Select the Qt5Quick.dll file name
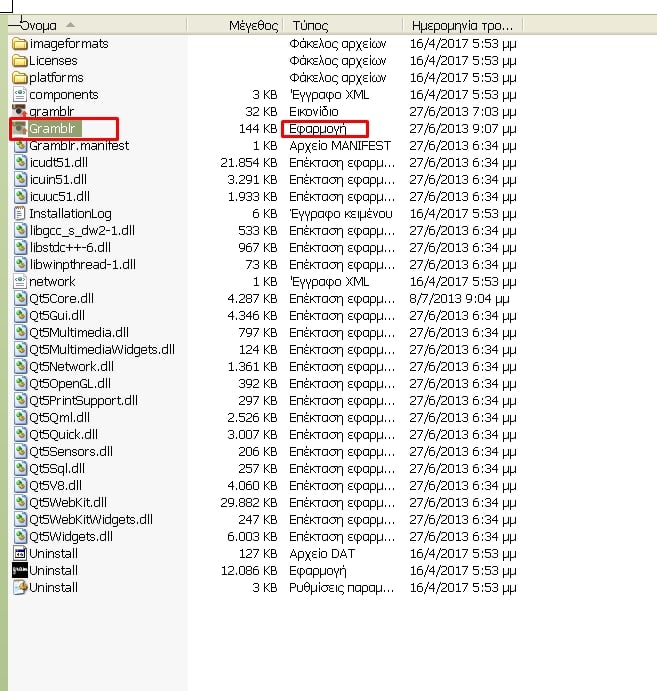The width and height of the screenshot is (657, 691). point(63,435)
